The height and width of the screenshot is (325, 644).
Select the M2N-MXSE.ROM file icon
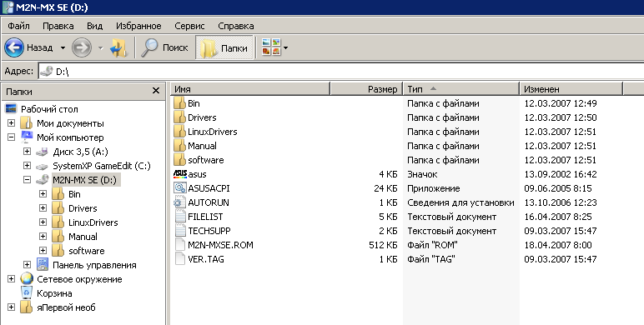[x=180, y=245]
